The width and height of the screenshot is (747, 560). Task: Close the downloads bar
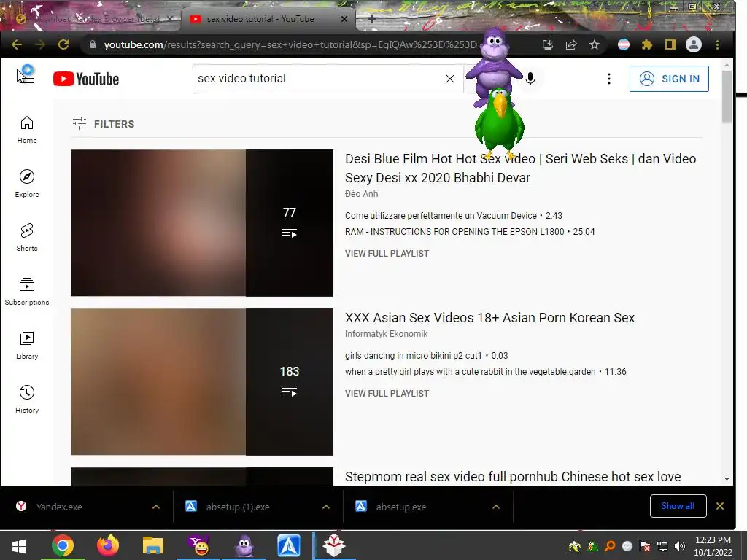point(720,506)
